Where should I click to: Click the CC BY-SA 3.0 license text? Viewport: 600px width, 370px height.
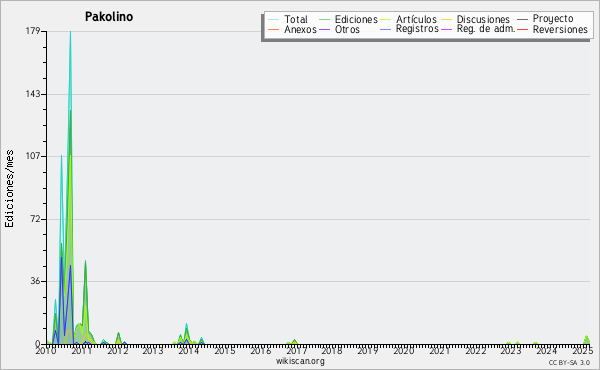tap(569, 363)
